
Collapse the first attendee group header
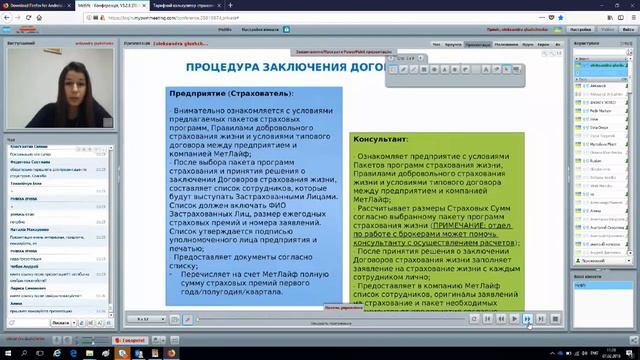point(602,59)
